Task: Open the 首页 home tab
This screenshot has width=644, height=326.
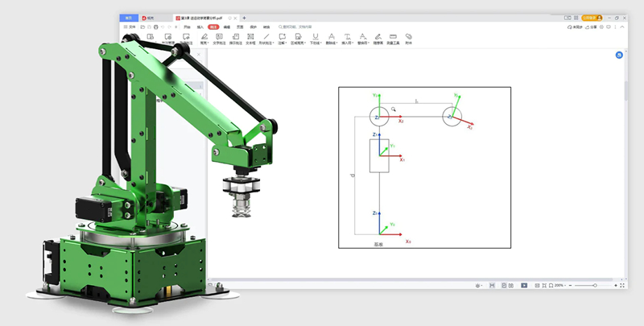Action: (x=129, y=17)
